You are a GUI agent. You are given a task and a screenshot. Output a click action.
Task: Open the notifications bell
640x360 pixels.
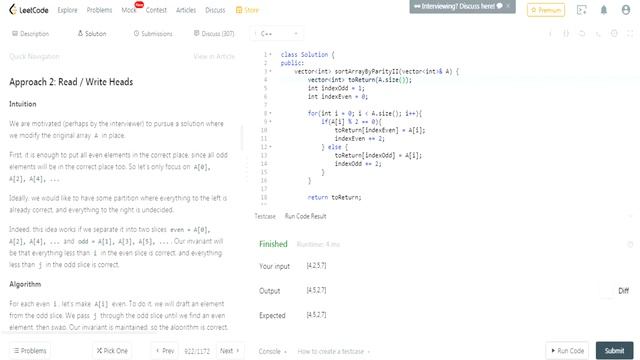pyautogui.click(x=604, y=10)
